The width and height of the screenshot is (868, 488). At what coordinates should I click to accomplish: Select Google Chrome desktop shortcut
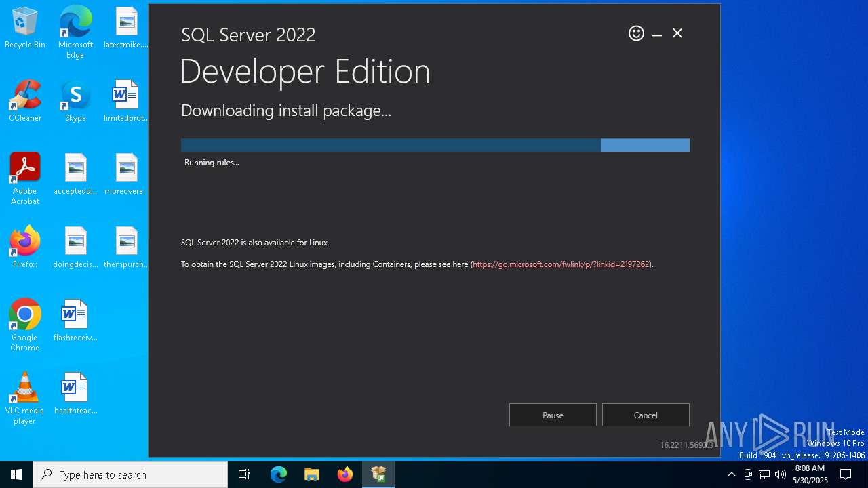point(25,325)
